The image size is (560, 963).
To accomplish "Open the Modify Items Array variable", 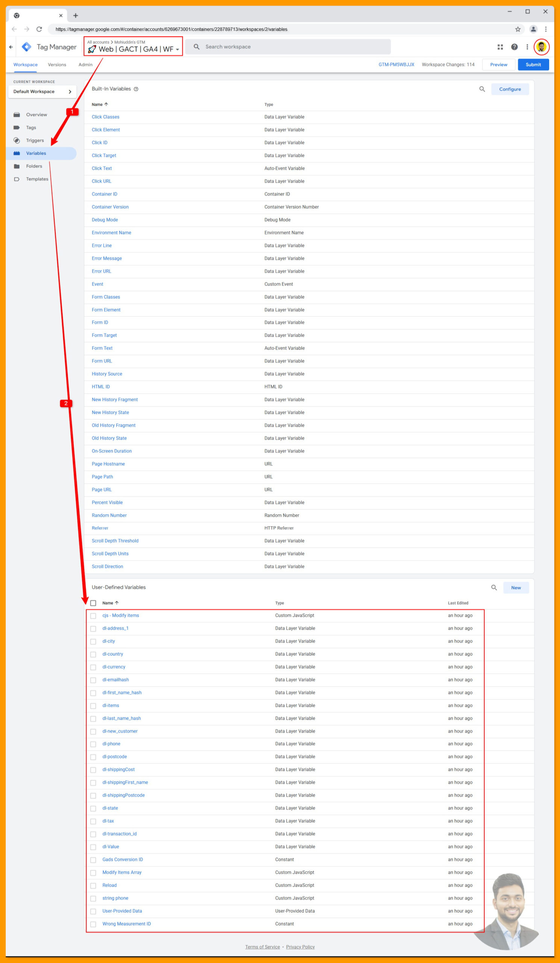I will click(122, 872).
